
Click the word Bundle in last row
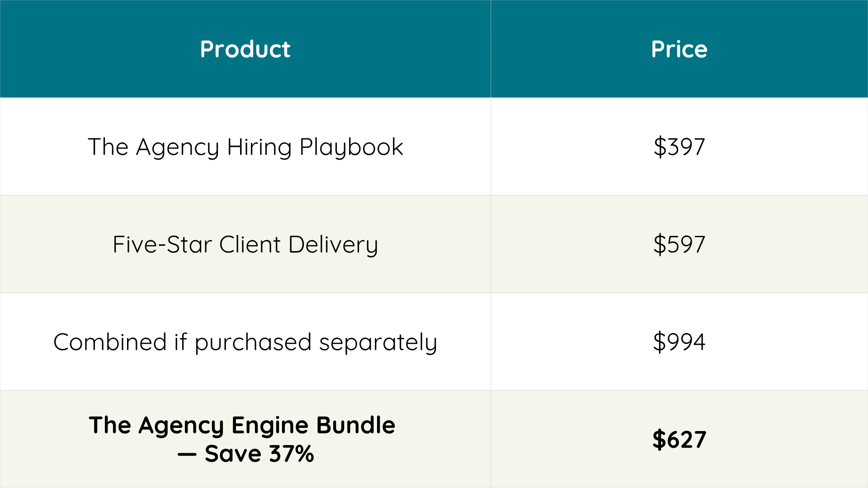coord(355,425)
